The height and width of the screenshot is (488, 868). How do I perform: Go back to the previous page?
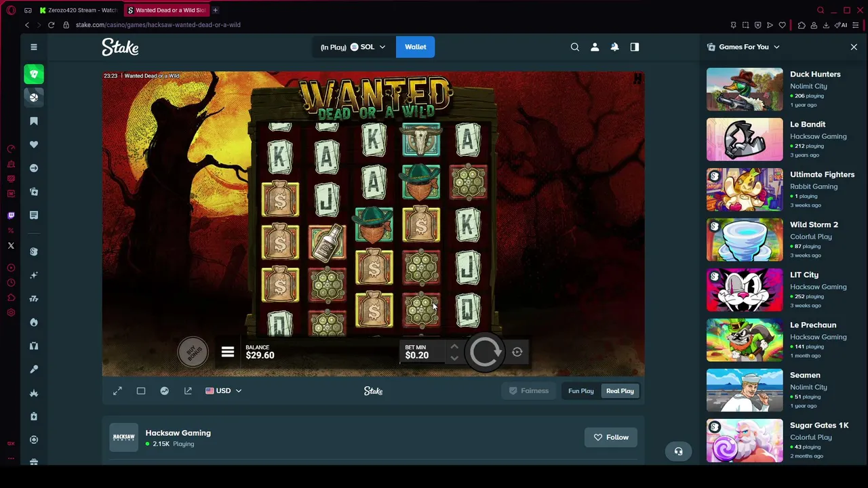[27, 25]
